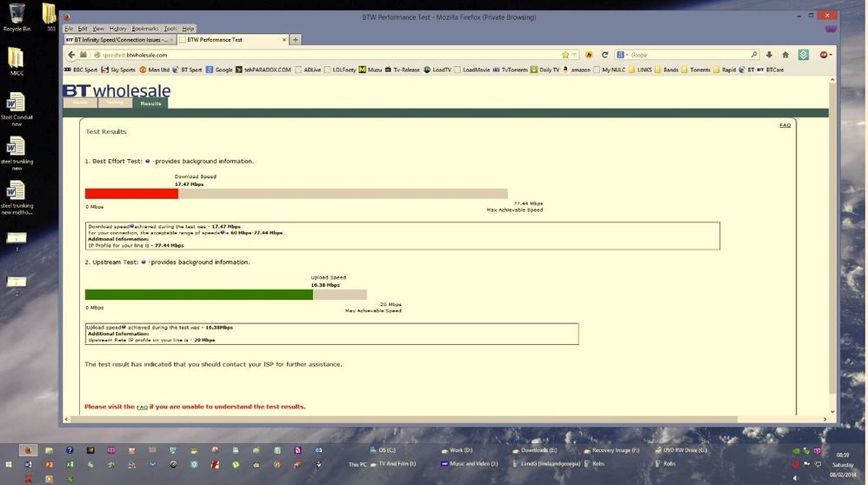
Task: Open the bookmark star dropdown arrow
Action: coord(574,55)
